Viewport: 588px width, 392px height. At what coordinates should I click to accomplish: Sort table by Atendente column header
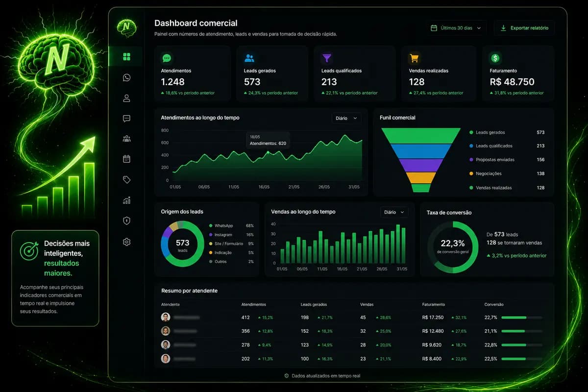[171, 304]
